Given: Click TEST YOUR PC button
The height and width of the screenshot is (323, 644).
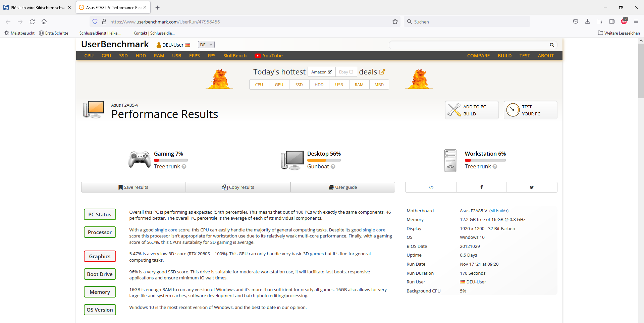Looking at the screenshot, I should click(530, 110).
